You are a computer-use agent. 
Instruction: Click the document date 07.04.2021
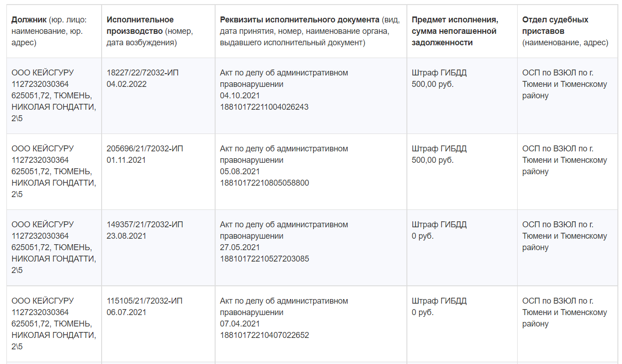coord(240,324)
